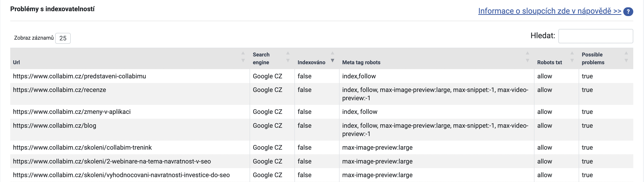The height and width of the screenshot is (182, 644).
Task: Sort table by Robots txt column
Action: 556,58
